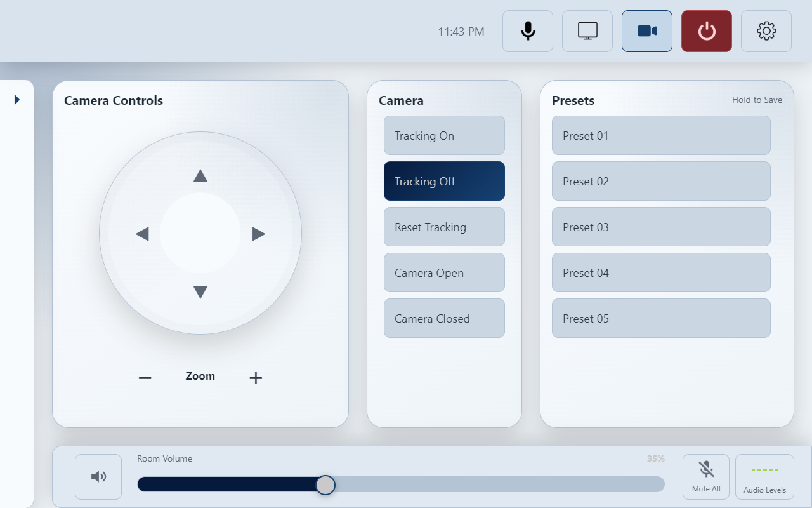Image resolution: width=812 pixels, height=508 pixels.
Task: Select the video camera page icon
Action: 647,31
